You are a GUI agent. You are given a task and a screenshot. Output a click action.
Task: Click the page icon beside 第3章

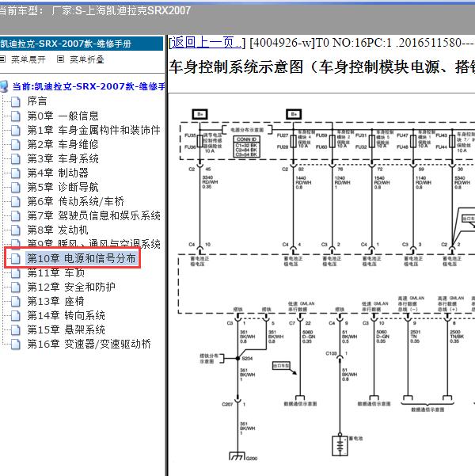click(x=16, y=158)
